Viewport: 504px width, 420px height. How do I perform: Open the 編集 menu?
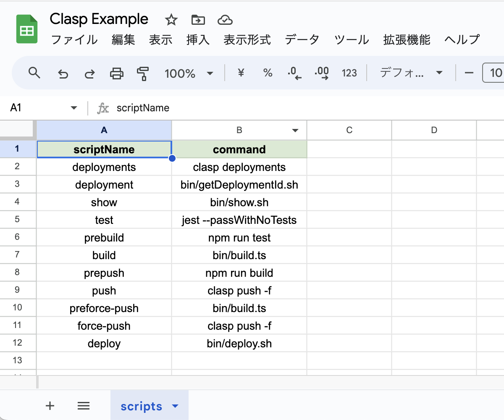pos(123,40)
